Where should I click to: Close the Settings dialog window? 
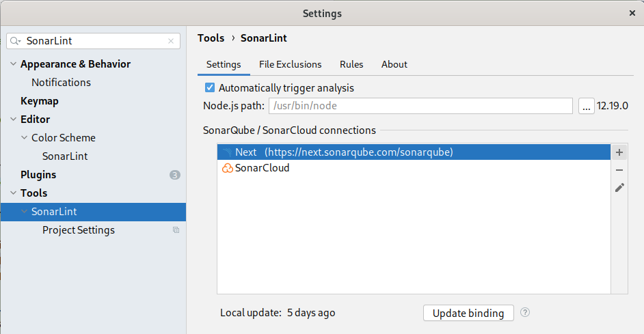pyautogui.click(x=632, y=13)
